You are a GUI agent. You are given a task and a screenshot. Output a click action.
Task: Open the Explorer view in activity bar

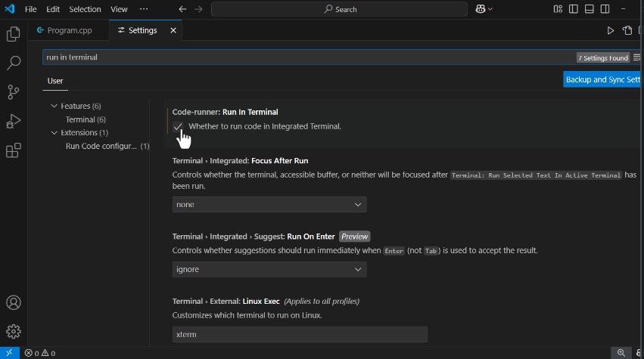click(13, 34)
